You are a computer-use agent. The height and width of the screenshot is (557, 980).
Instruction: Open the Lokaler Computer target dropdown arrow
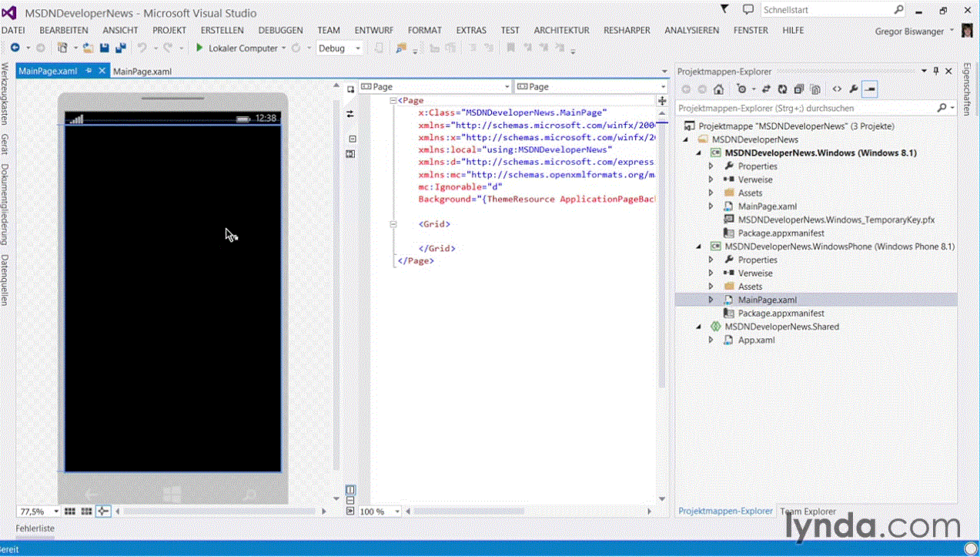coord(284,48)
